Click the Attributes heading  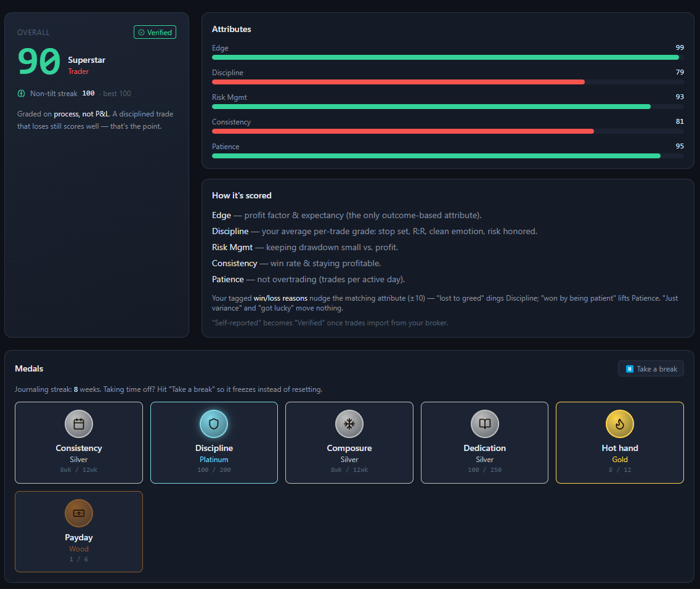[x=231, y=29]
